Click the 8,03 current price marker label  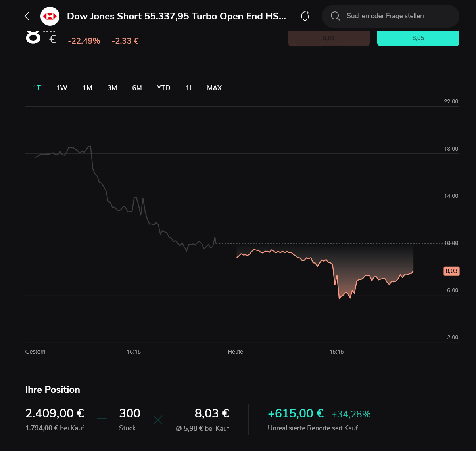tap(451, 271)
